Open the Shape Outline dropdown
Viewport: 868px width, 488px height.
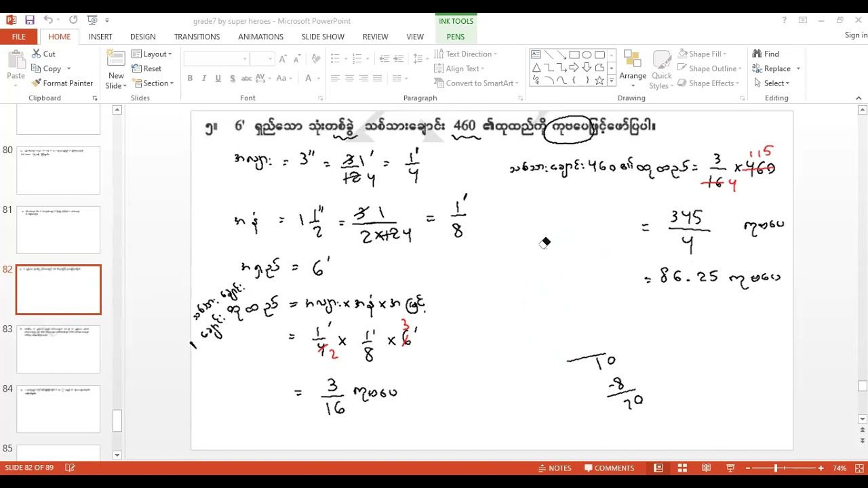point(709,68)
